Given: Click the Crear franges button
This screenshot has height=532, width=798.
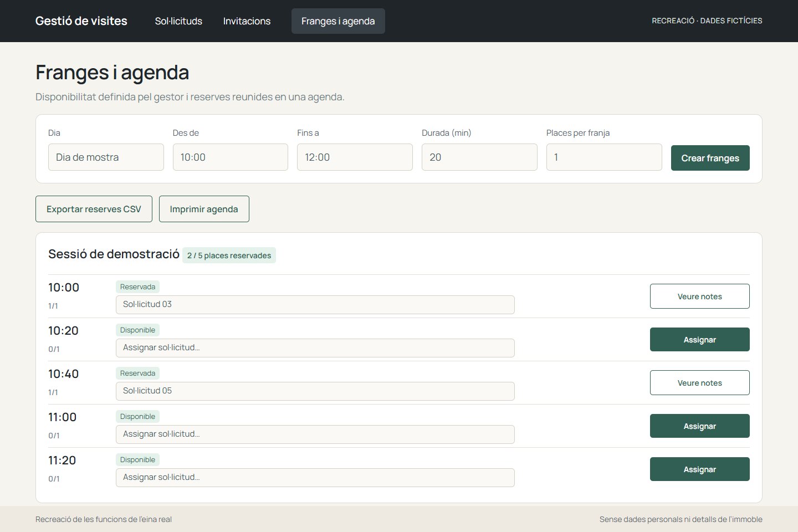Looking at the screenshot, I should 710,158.
